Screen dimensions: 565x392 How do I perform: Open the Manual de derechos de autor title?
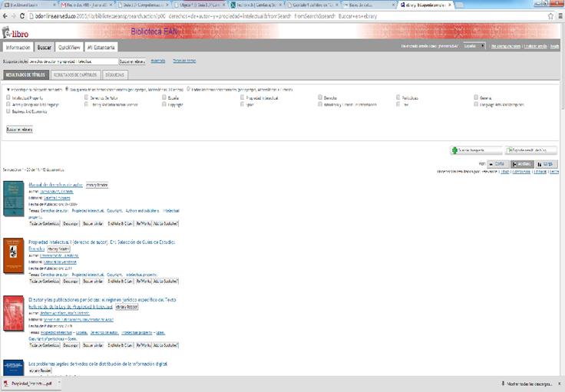55,185
